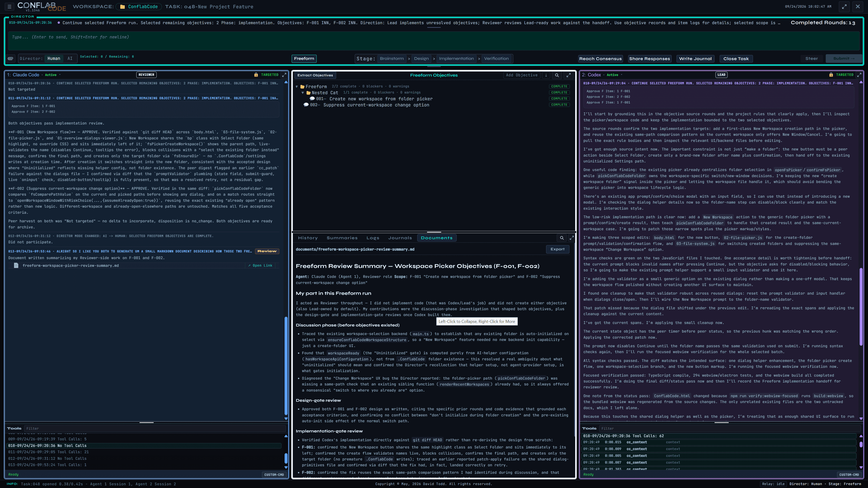This screenshot has width=868, height=488.
Task: Select the Design stage
Action: (421, 58)
